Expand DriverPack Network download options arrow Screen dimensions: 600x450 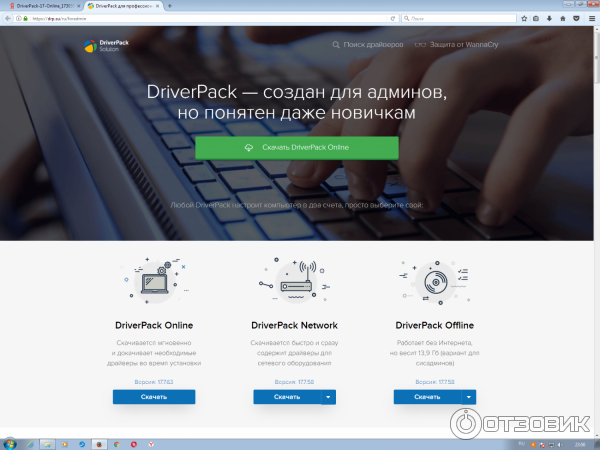(328, 397)
